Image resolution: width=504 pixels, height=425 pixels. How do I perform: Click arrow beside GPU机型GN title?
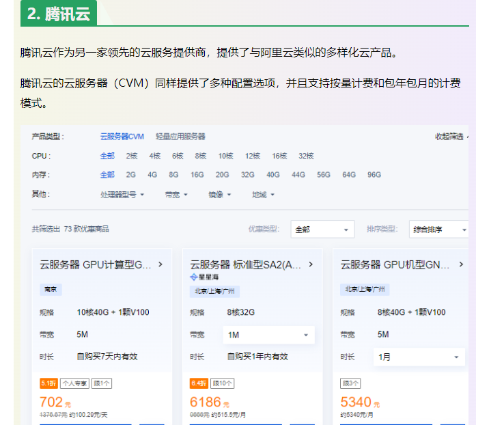click(461, 264)
